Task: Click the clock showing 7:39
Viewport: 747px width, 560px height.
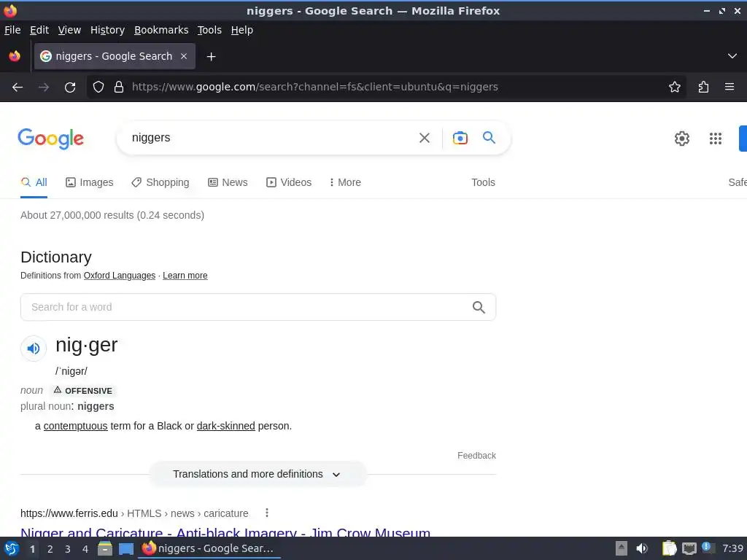Action: coord(732,548)
